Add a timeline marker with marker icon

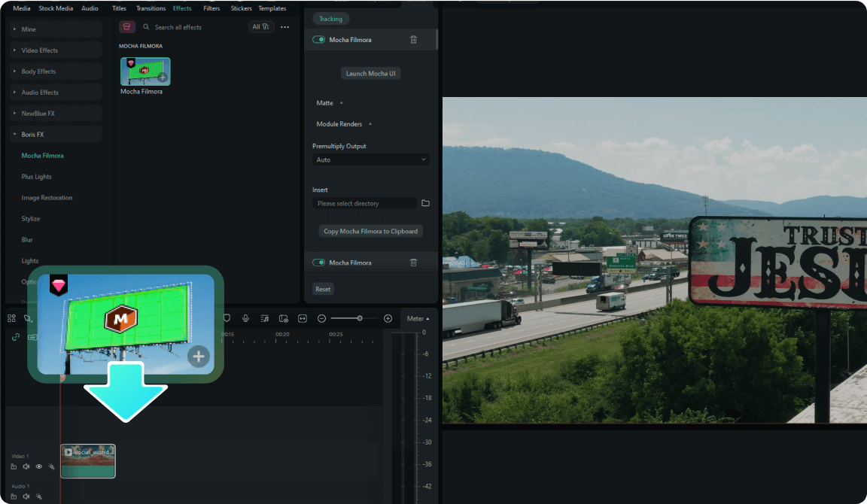click(227, 318)
